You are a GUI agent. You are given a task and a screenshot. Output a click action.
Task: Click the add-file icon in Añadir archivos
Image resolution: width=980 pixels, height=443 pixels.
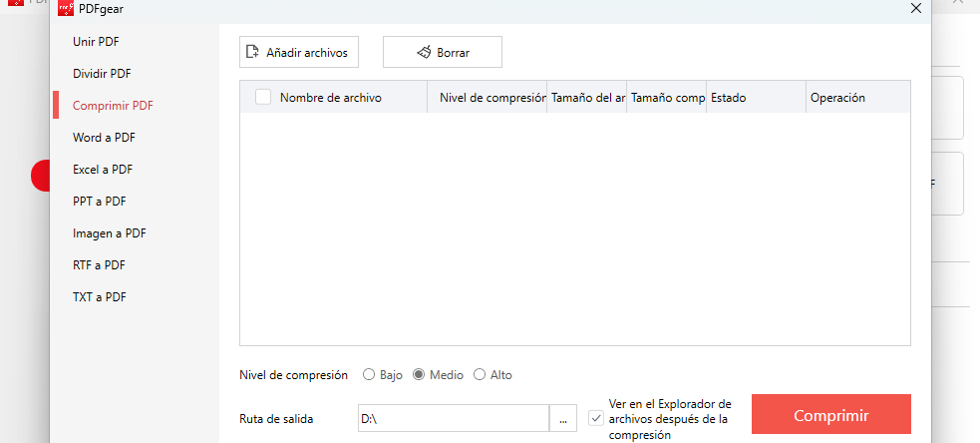point(252,52)
